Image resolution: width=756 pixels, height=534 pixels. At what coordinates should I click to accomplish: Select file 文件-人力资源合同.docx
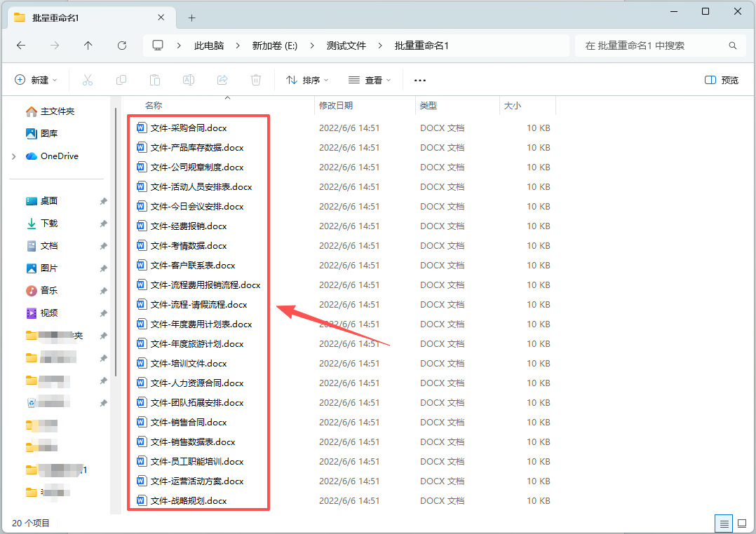point(190,383)
